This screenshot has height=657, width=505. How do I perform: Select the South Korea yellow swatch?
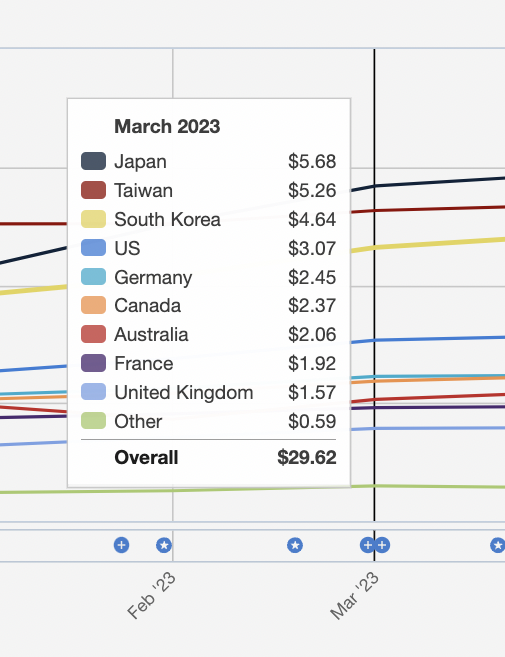(x=93, y=219)
